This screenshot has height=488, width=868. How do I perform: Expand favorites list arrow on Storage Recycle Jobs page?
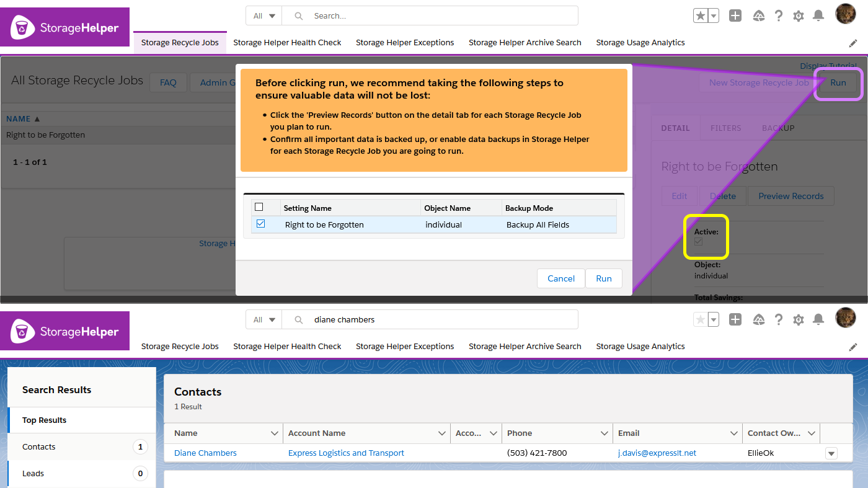714,16
